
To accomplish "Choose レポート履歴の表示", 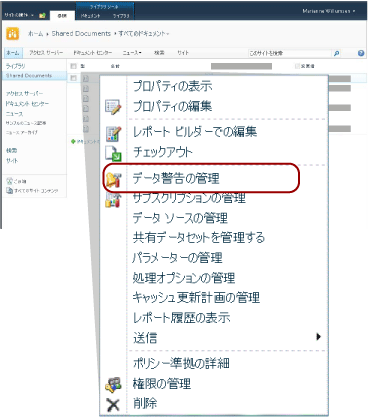I will coord(182,317).
